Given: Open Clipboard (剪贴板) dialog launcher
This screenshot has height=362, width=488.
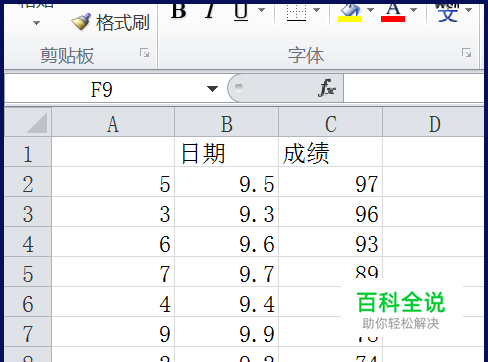Looking at the screenshot, I should (x=145, y=53).
